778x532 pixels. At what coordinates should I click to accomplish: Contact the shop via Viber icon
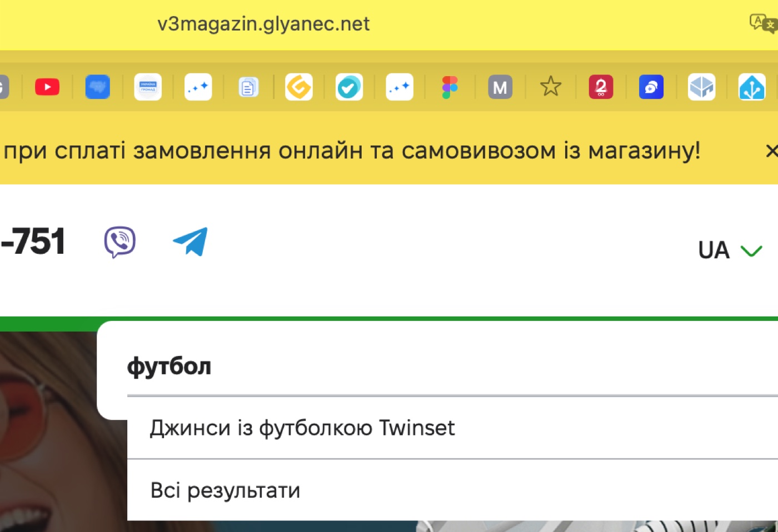120,242
